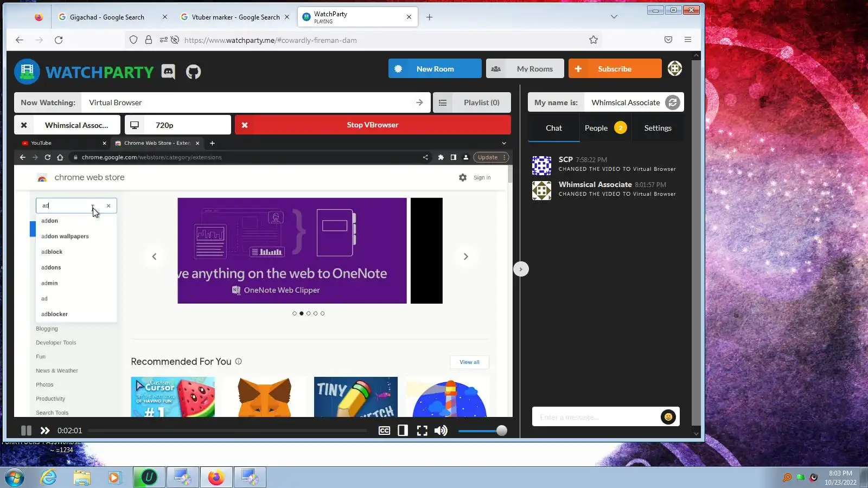Viewport: 868px width, 488px height.
Task: Click the Firefox reload button
Action: (59, 40)
